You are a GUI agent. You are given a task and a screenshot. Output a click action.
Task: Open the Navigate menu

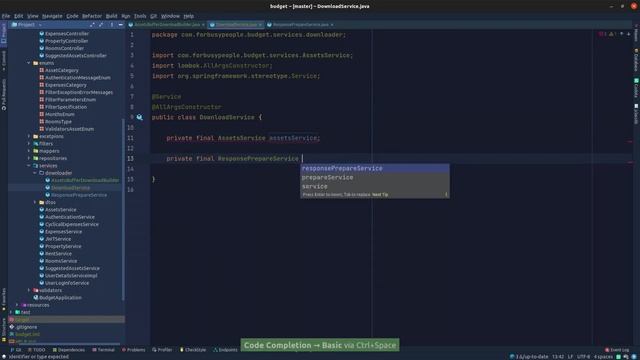[52, 16]
